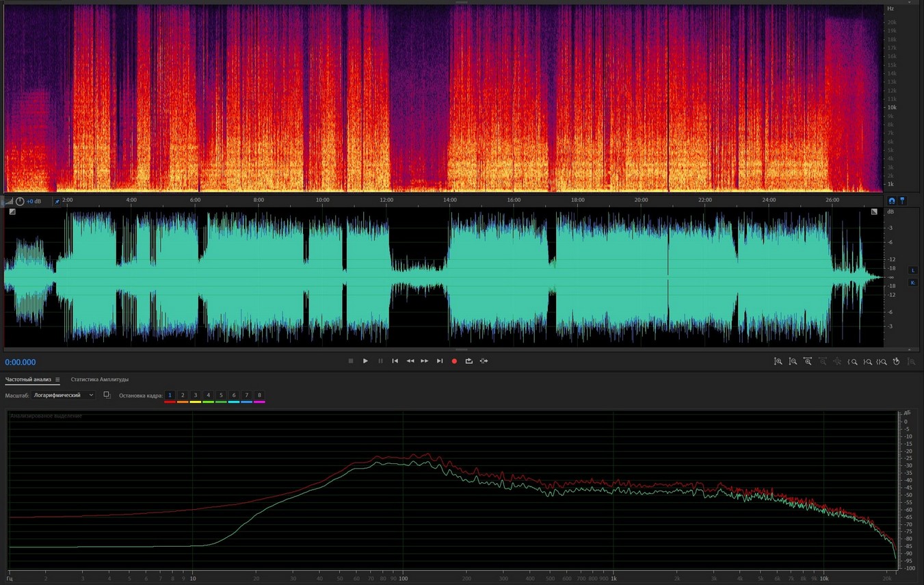
Task: Click the Zoom In at In Point icon
Action: click(x=853, y=361)
